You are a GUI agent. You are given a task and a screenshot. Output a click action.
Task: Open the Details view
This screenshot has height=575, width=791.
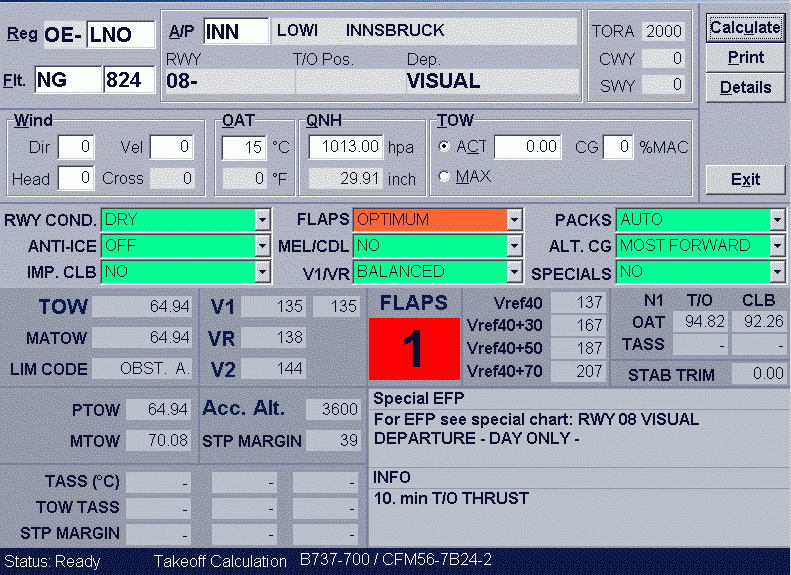[x=745, y=88]
